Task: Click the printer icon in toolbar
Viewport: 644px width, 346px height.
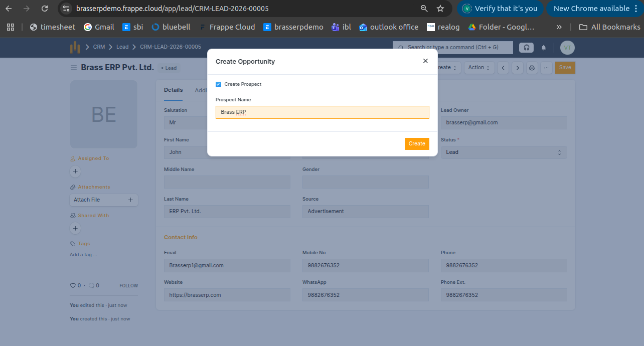Action: click(x=532, y=68)
